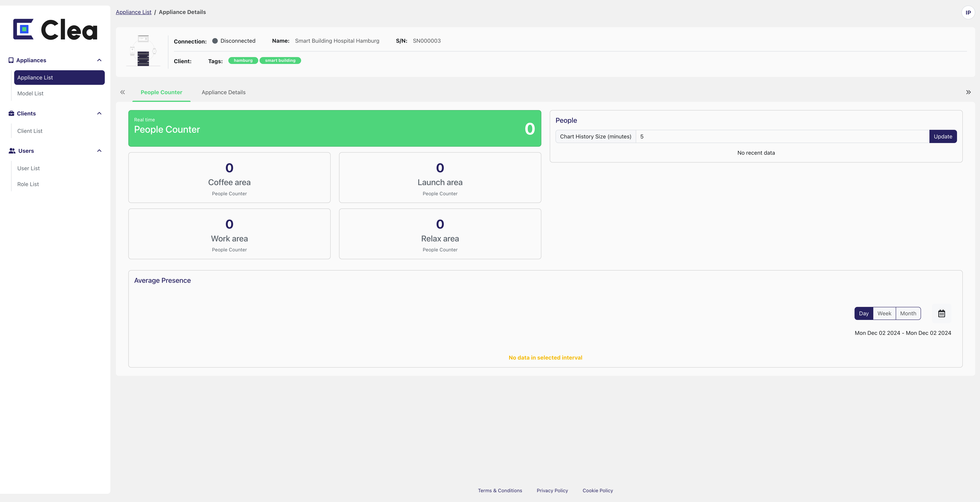Open the Privacy Policy link

coord(552,491)
